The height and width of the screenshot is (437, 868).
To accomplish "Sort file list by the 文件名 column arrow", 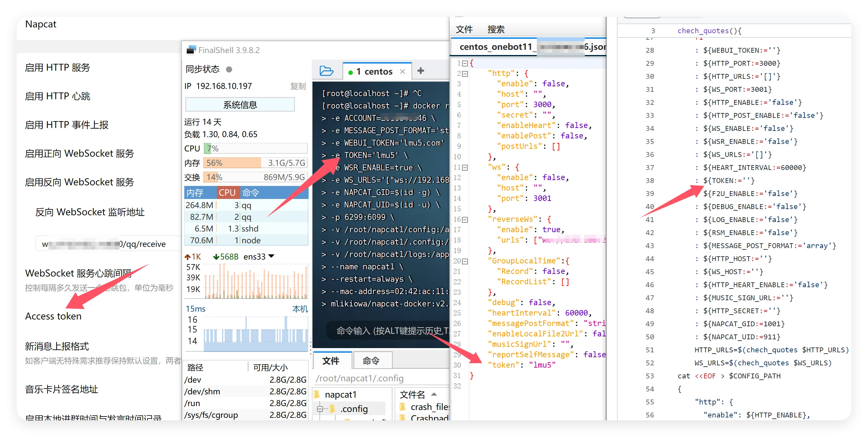I will (x=434, y=394).
